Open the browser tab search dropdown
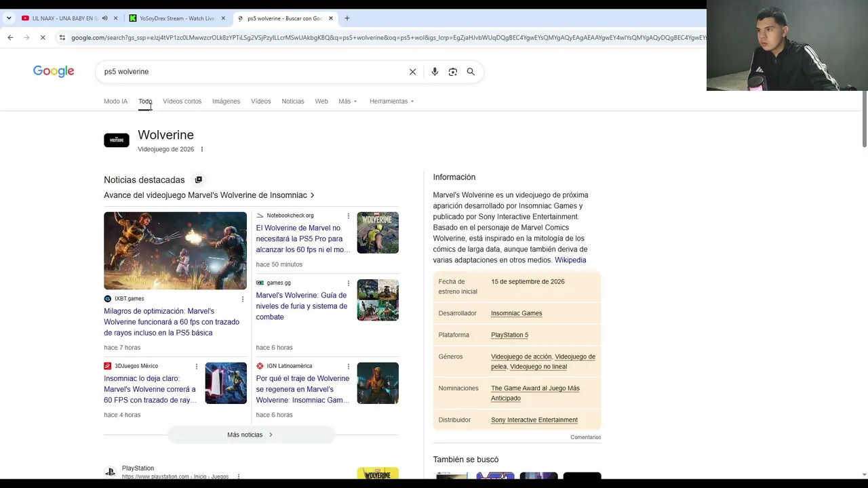 coord(9,18)
